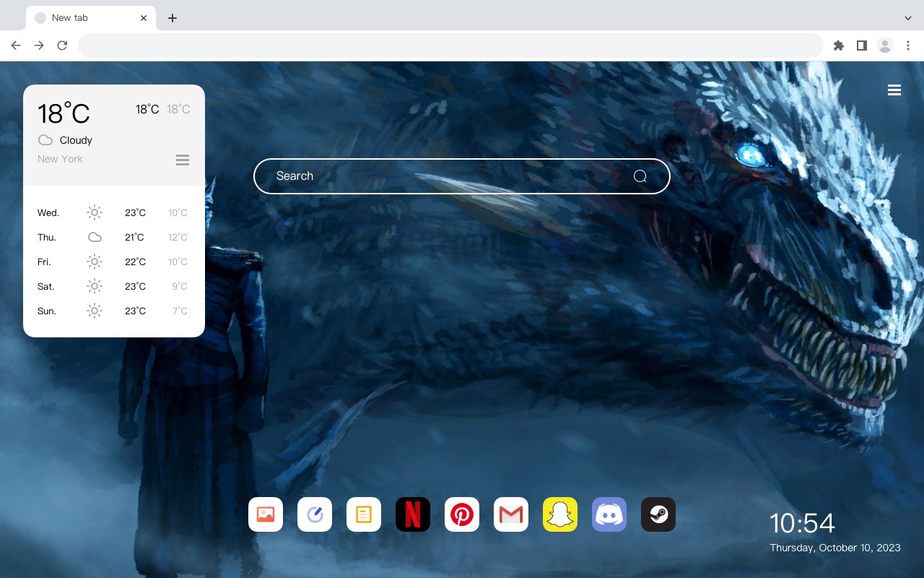Image resolution: width=924 pixels, height=578 pixels.
Task: Click the Fri. forecast sun icon
Action: (95, 262)
